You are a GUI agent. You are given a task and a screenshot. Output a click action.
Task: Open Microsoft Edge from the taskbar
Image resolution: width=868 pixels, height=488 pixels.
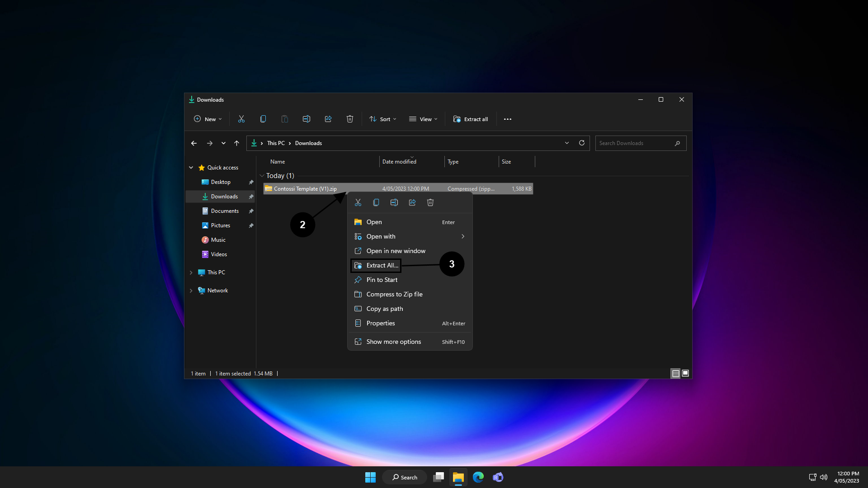478,477
